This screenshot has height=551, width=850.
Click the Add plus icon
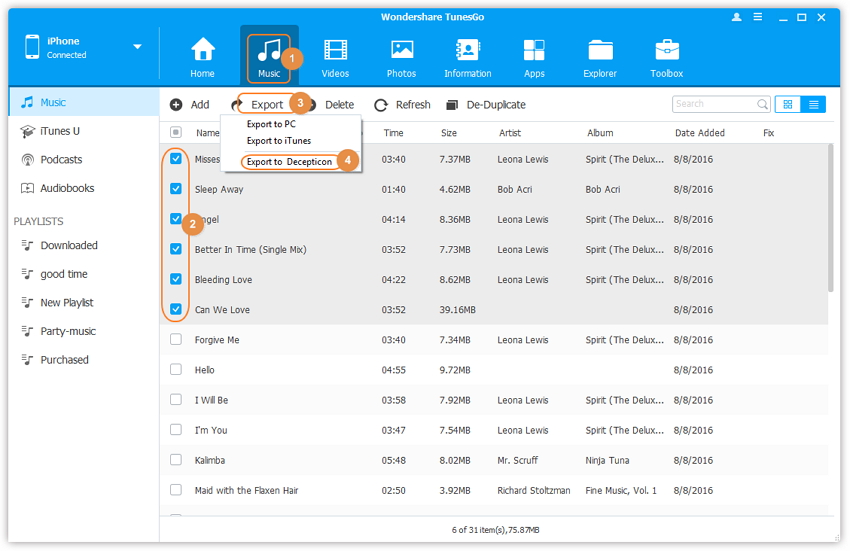176,105
